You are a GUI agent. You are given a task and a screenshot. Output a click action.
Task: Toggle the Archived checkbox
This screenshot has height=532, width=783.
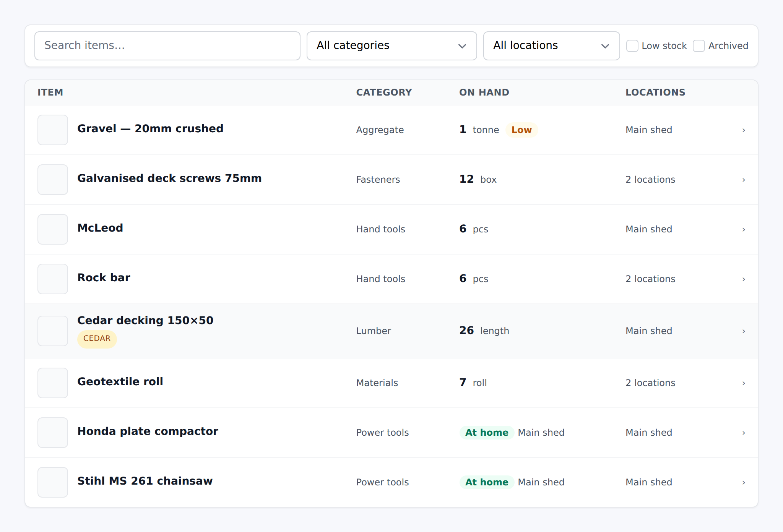click(699, 46)
